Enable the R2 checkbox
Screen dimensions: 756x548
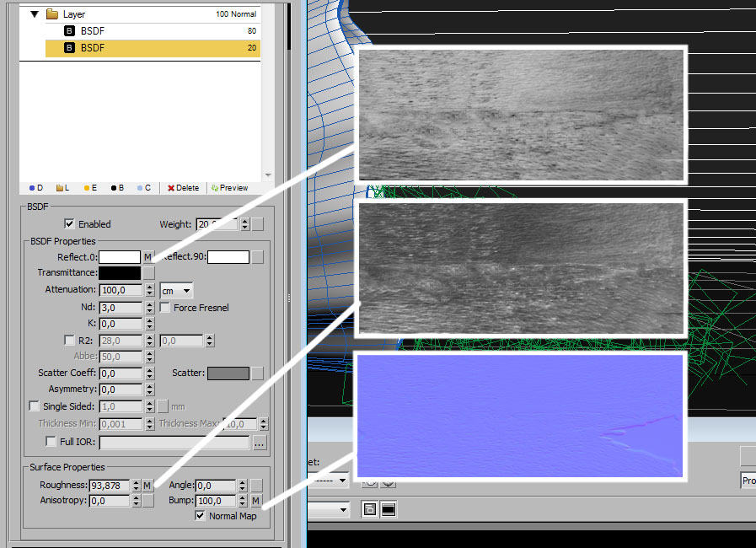(x=69, y=340)
